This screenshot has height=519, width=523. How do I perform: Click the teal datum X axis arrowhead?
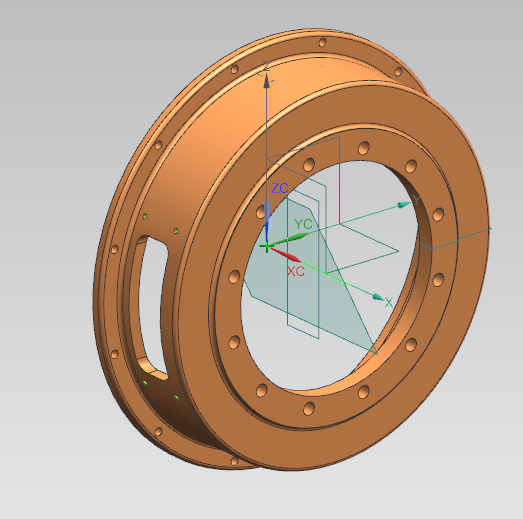pyautogui.click(x=378, y=297)
